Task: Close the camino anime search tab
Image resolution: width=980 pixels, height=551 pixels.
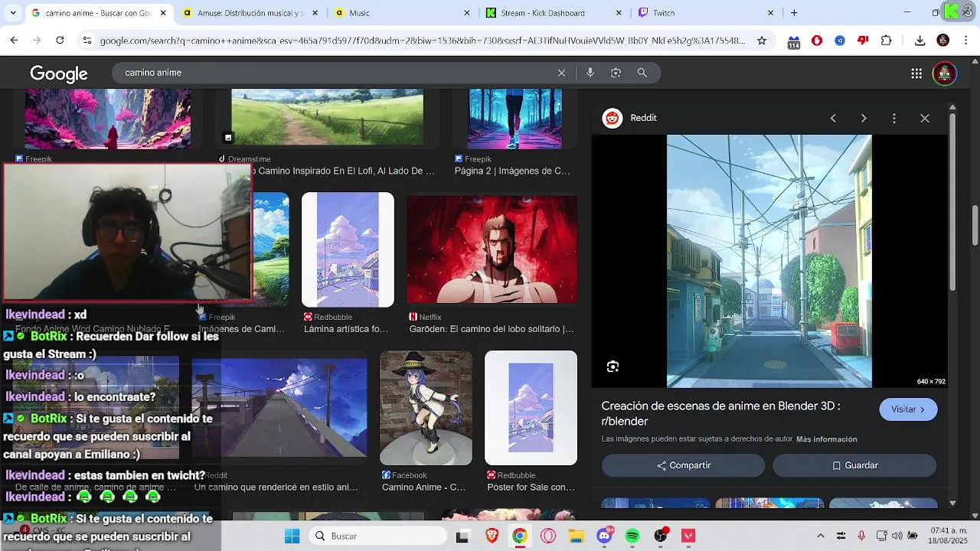Action: (x=164, y=13)
